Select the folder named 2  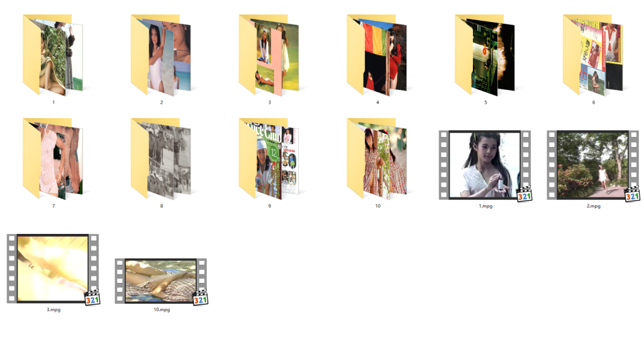pos(162,55)
